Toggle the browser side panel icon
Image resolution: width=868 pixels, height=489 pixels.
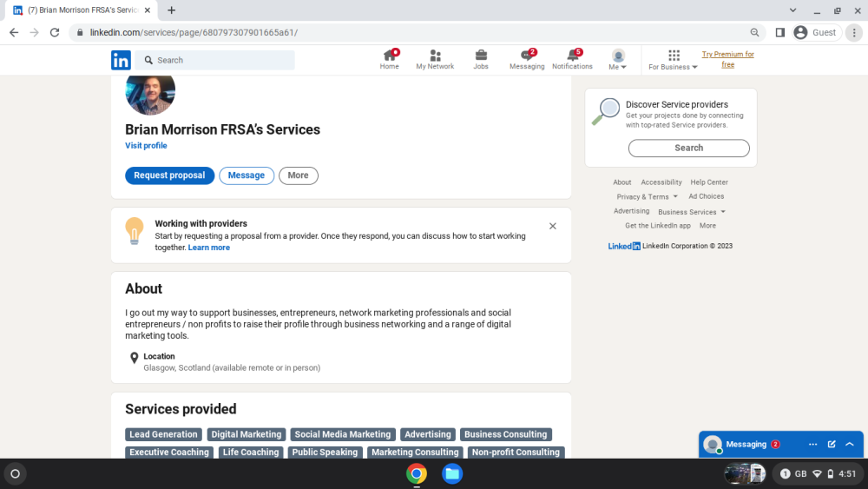780,33
